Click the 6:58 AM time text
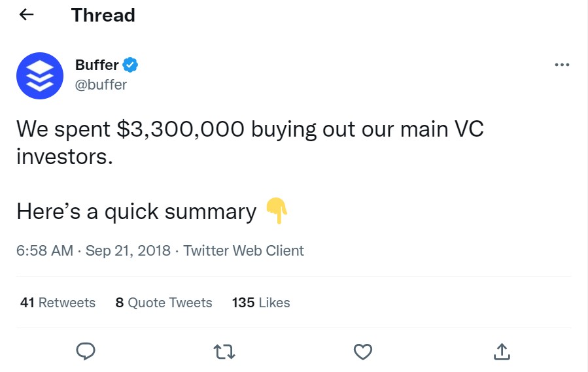 pos(44,250)
